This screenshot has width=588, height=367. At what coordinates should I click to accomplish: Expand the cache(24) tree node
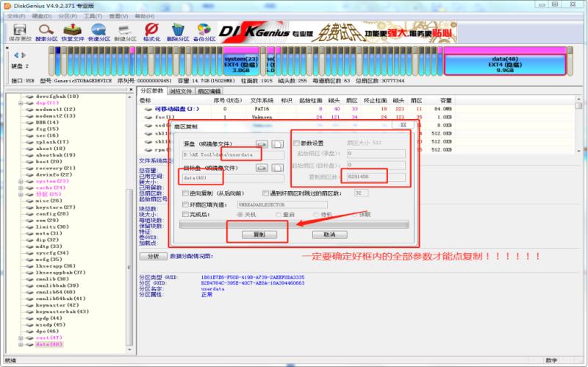coord(21,188)
